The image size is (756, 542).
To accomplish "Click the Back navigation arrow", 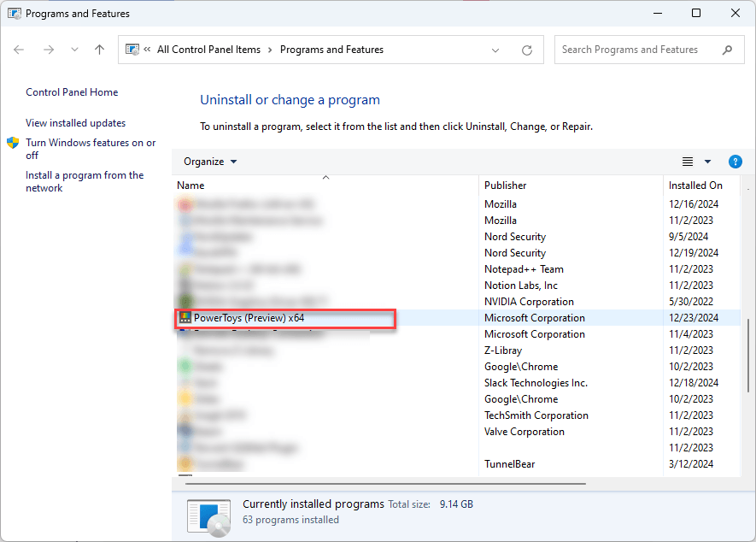I will (x=20, y=50).
